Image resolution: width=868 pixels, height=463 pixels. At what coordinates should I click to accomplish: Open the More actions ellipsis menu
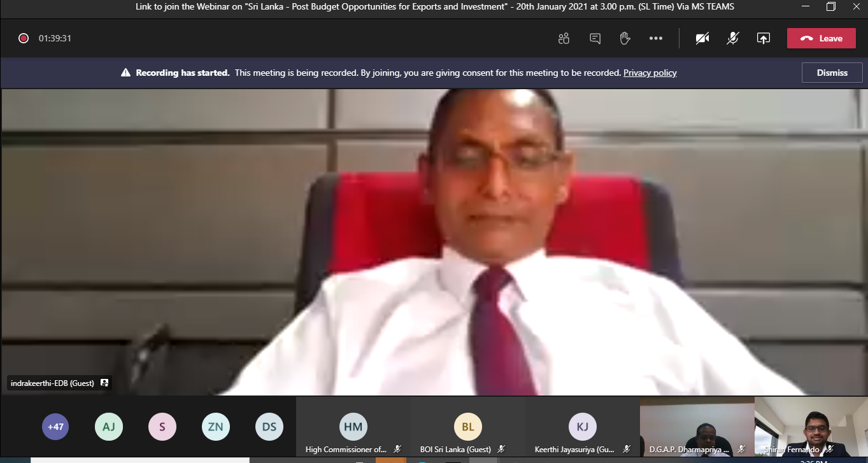pyautogui.click(x=655, y=38)
